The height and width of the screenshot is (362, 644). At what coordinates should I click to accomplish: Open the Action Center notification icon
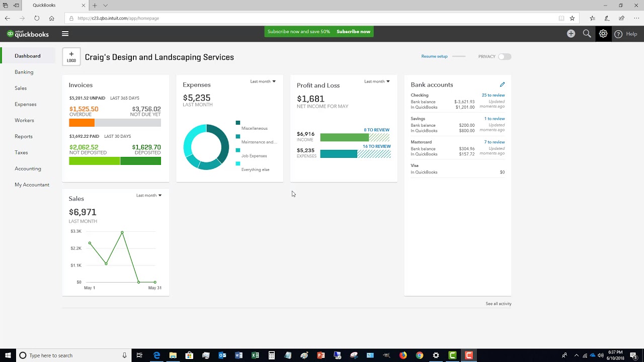tap(633, 355)
